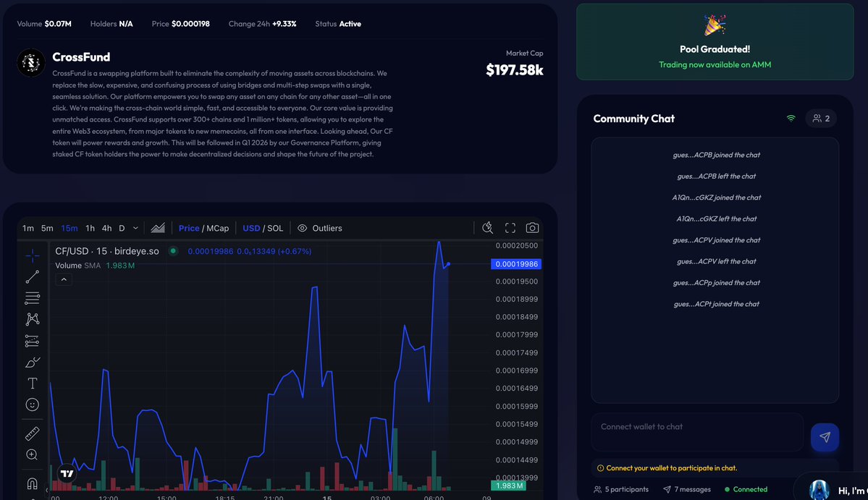
Task: Enter fullscreen chart mode
Action: tap(510, 228)
